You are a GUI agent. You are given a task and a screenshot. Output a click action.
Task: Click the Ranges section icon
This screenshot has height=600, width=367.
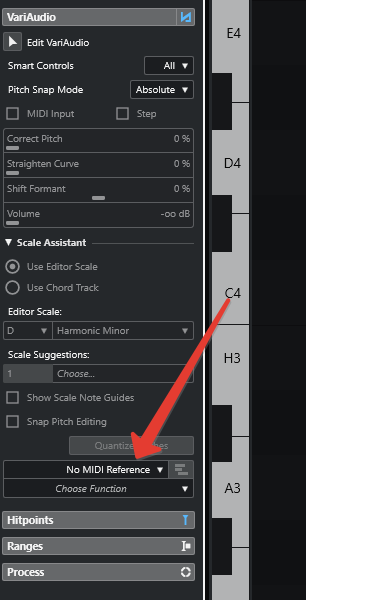[186, 546]
